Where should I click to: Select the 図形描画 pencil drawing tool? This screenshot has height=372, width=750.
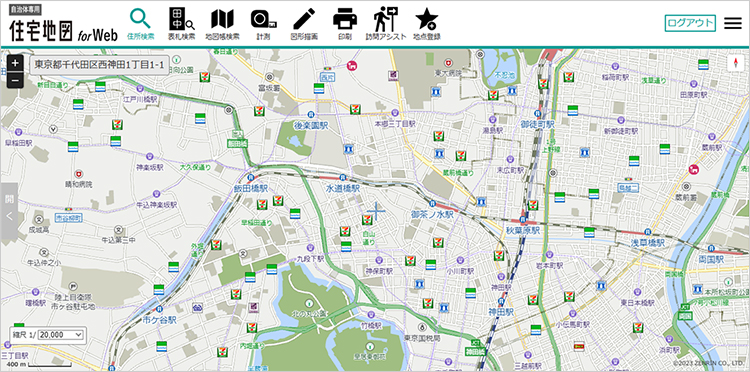(304, 24)
